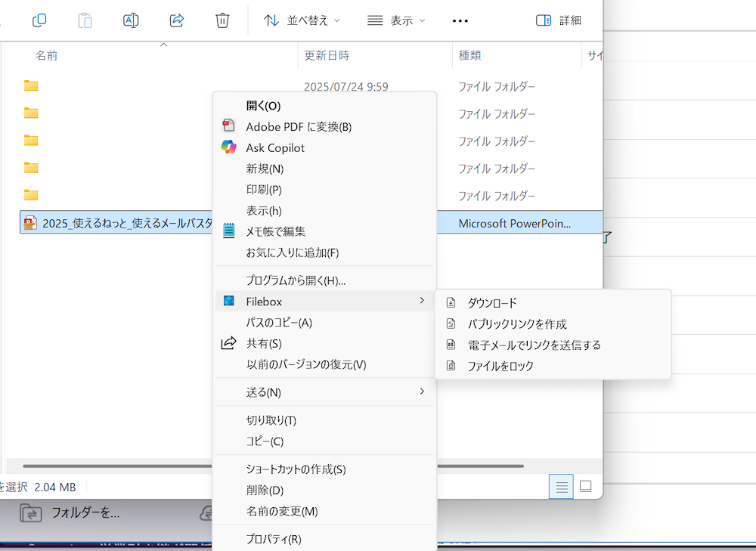Open the 並べ替え sort dropdown

[302, 20]
